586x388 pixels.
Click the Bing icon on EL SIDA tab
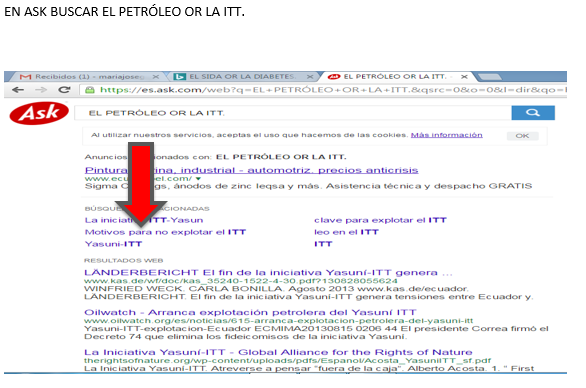point(180,77)
